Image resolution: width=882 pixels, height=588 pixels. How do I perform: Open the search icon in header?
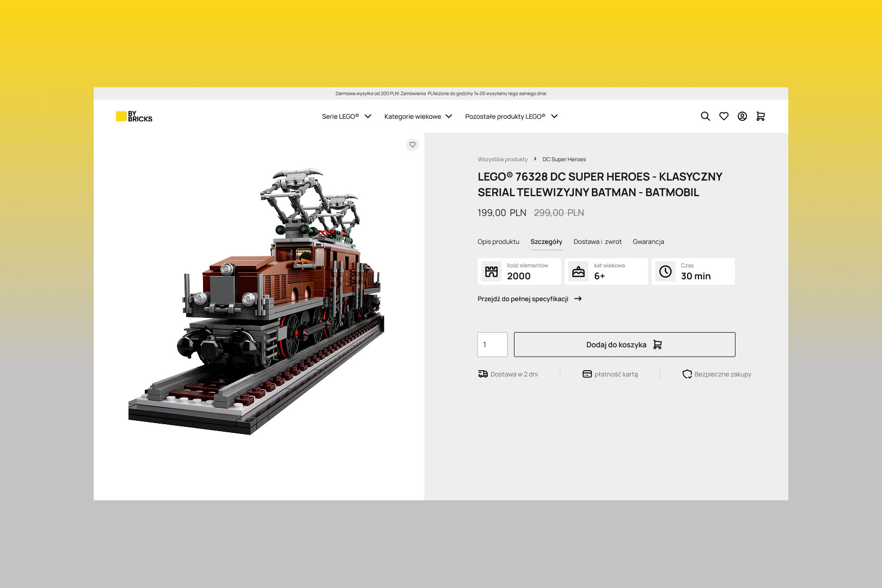point(705,116)
